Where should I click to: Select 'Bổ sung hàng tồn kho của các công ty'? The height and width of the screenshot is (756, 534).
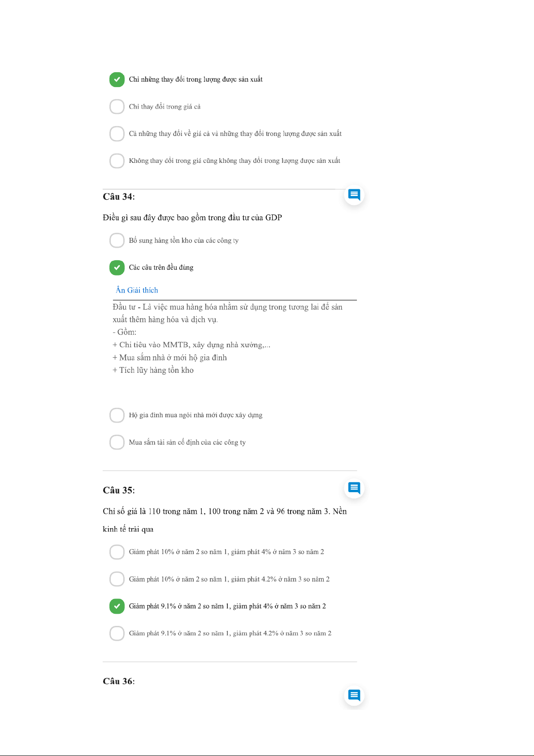pos(117,240)
